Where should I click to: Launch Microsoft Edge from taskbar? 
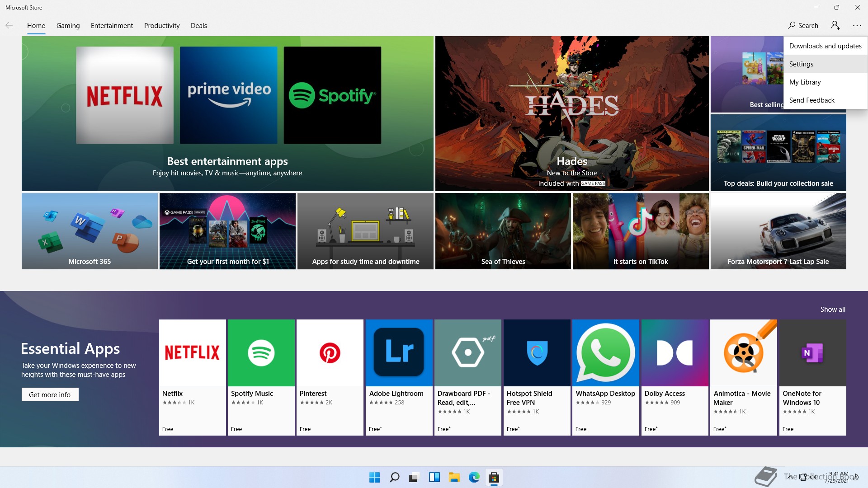click(x=474, y=477)
